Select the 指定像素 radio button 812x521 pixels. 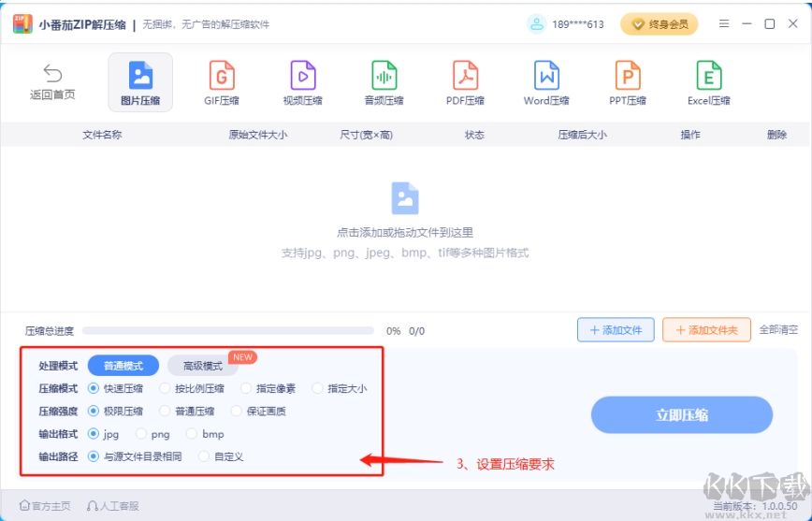[246, 388]
